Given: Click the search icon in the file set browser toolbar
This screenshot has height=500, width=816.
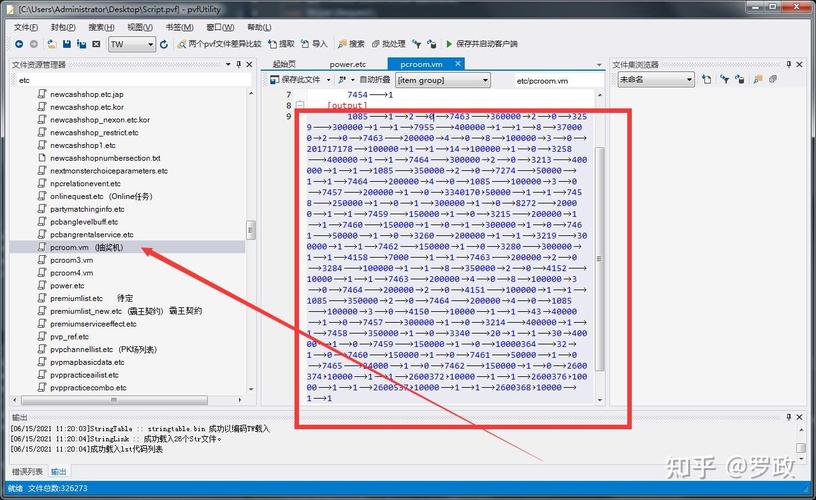Looking at the screenshot, I should tap(758, 79).
